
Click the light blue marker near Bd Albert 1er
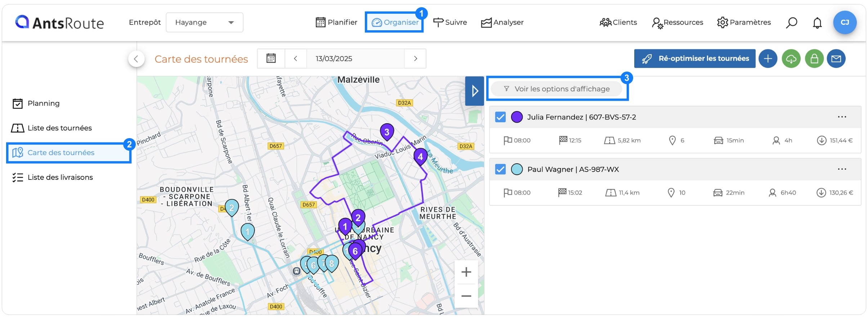247,232
